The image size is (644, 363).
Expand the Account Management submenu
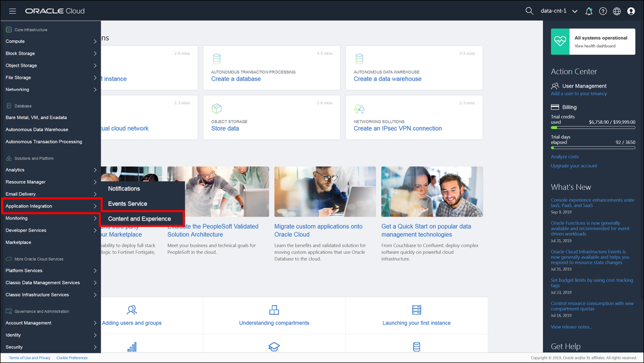(50, 323)
